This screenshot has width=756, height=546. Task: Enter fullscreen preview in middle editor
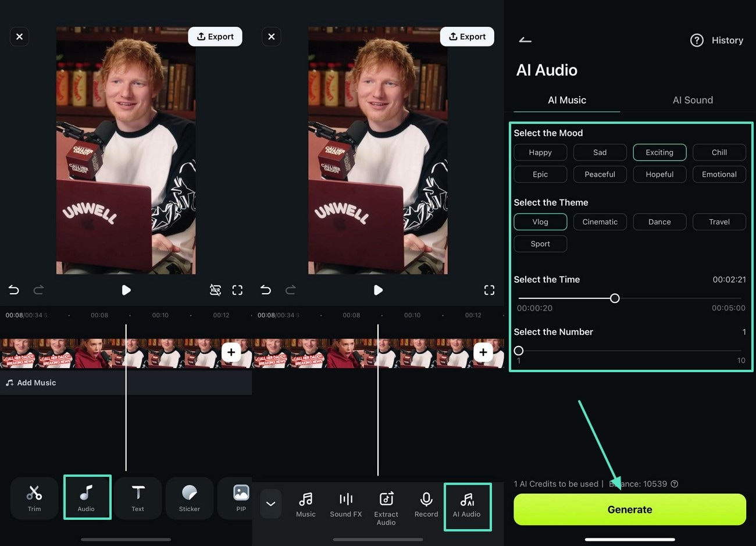[x=489, y=290]
